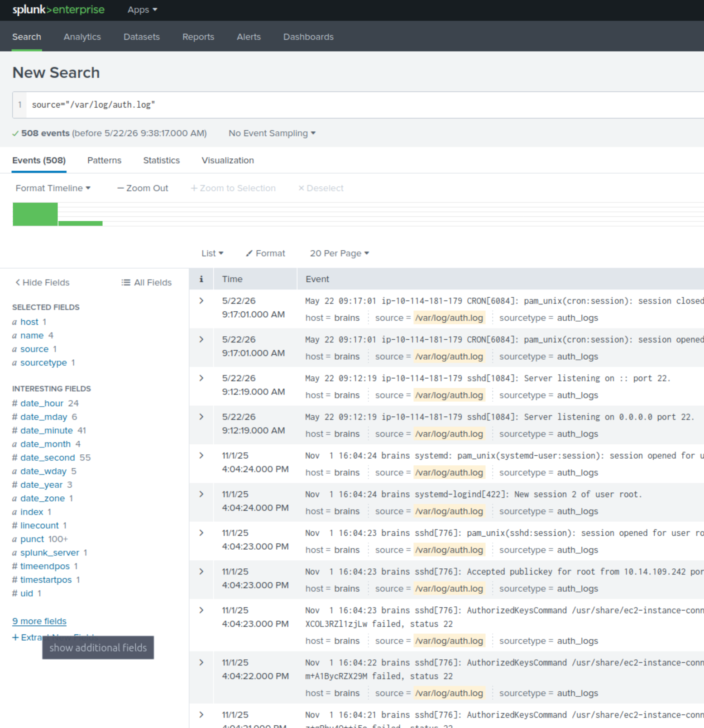Image resolution: width=704 pixels, height=728 pixels.
Task: Open the punct interesting field
Action: 32,539
